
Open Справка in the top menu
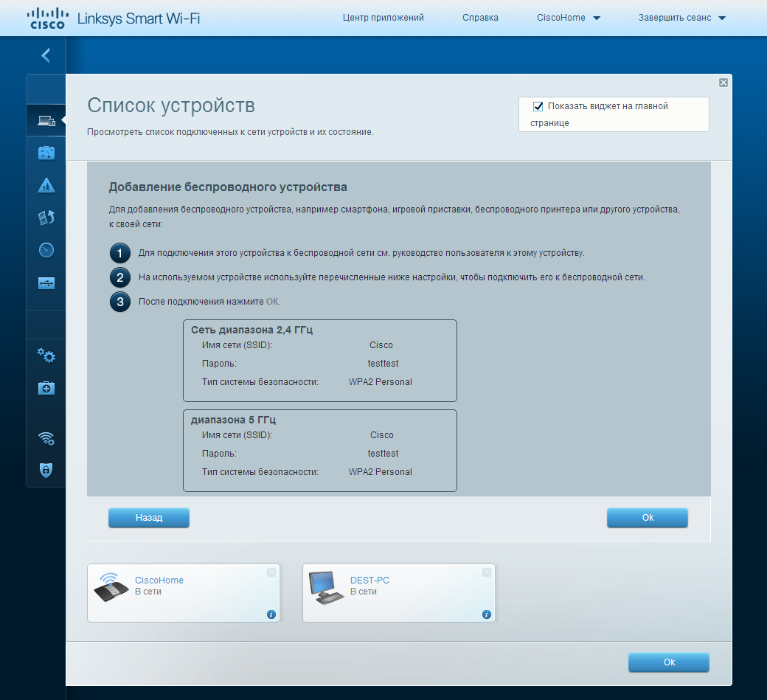(x=480, y=18)
